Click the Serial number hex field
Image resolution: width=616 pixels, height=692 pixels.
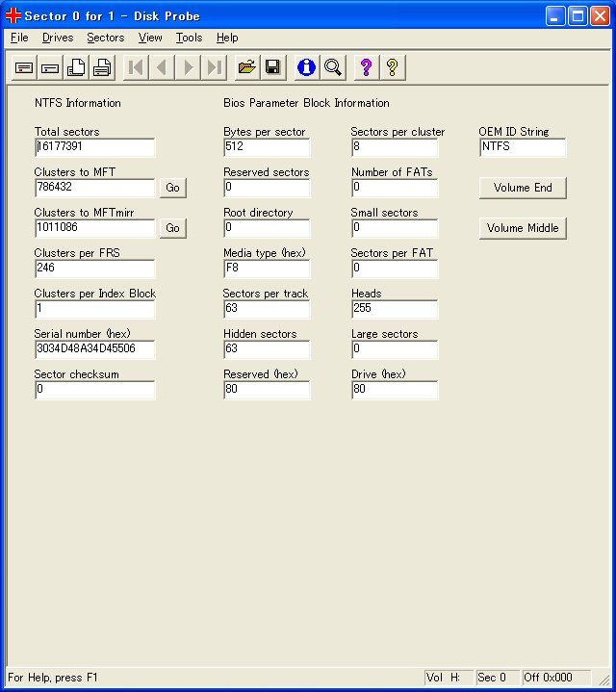tap(95, 349)
